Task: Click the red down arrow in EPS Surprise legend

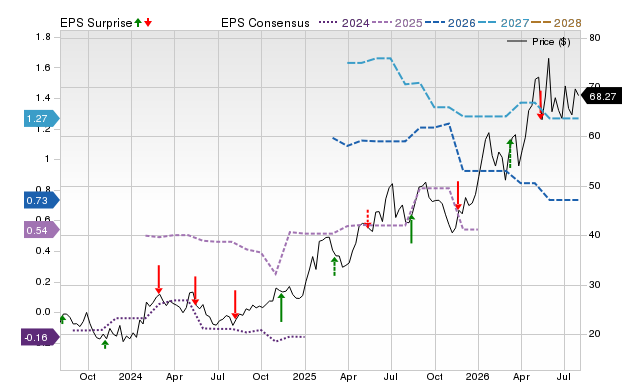Action: [x=148, y=23]
